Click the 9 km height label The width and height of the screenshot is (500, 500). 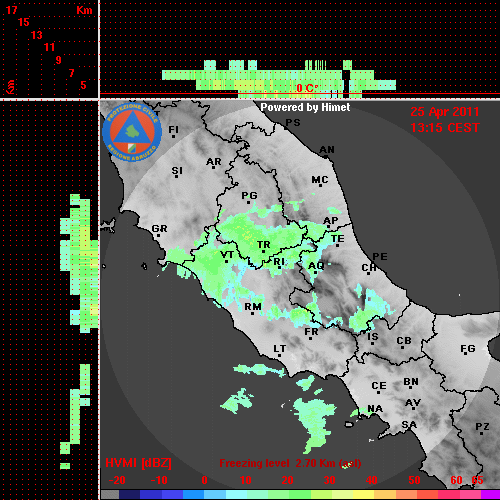[x=59, y=60]
